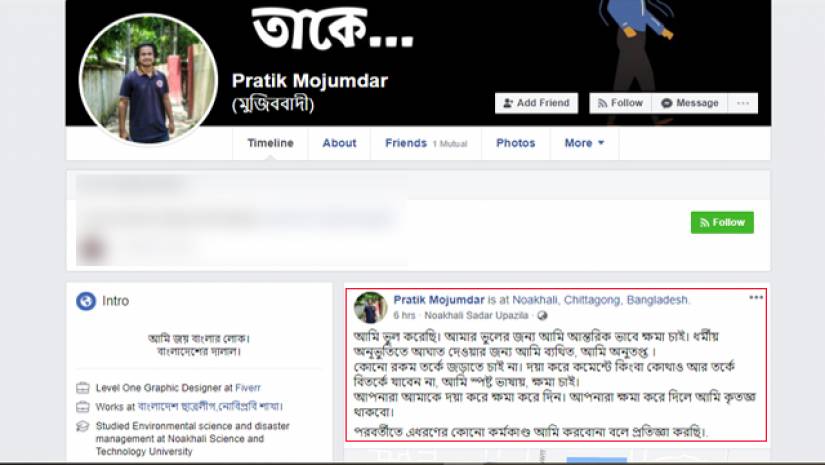Click the Follow button on the cover photo
The width and height of the screenshot is (825, 465).
pyautogui.click(x=620, y=103)
